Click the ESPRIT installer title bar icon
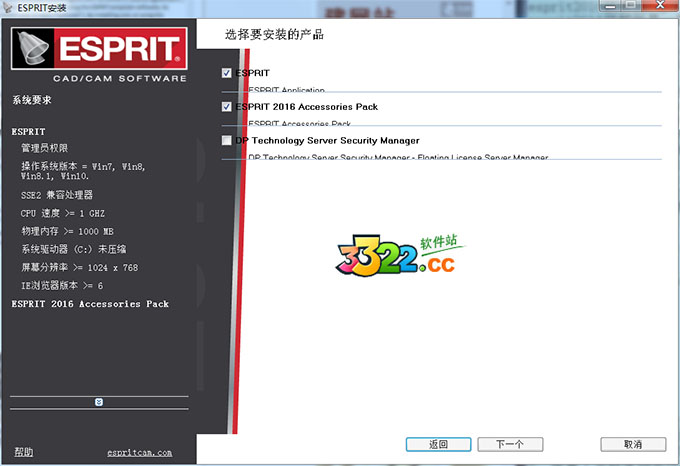680x466 pixels. click(x=7, y=7)
